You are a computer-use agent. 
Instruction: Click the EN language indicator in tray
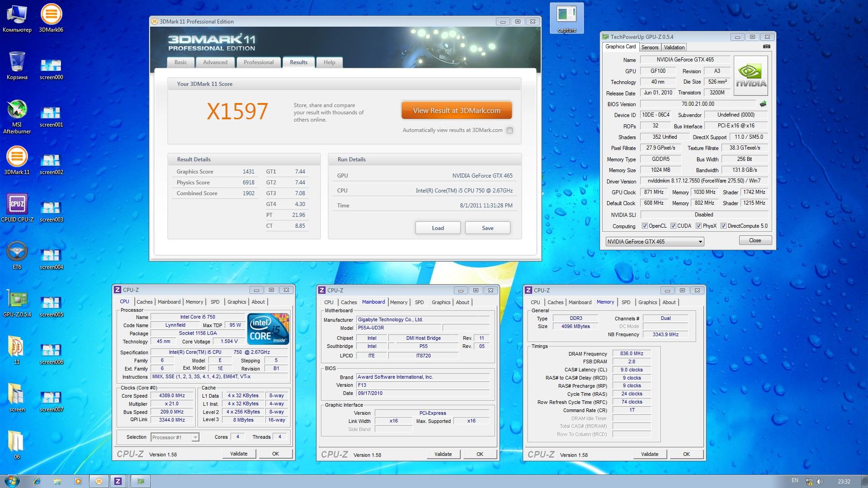coord(795,480)
